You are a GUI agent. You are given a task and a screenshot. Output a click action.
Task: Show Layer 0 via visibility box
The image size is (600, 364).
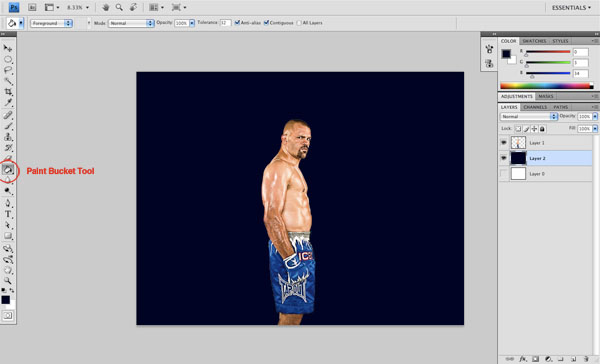[504, 173]
